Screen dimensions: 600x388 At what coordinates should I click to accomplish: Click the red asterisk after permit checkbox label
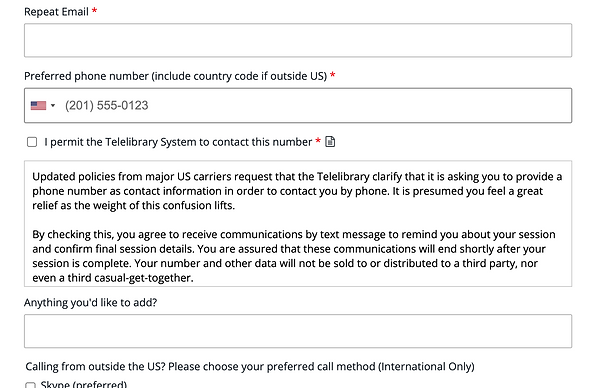pyautogui.click(x=318, y=141)
